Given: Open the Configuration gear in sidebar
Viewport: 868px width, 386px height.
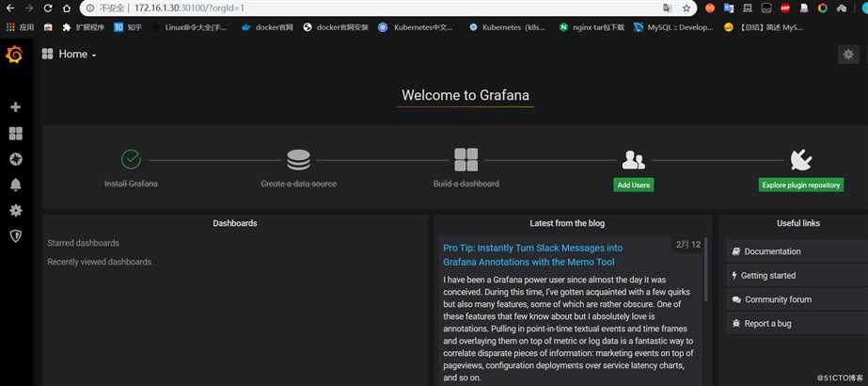Looking at the screenshot, I should pos(15,211).
